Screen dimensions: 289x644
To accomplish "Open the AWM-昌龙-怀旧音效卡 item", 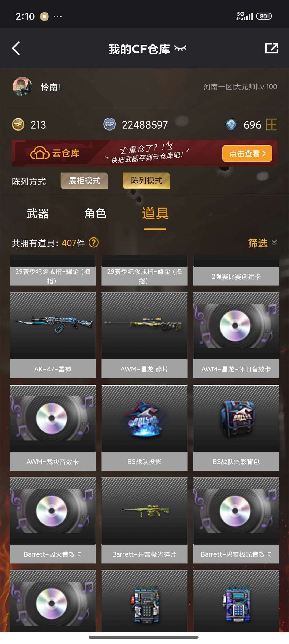I will click(236, 335).
